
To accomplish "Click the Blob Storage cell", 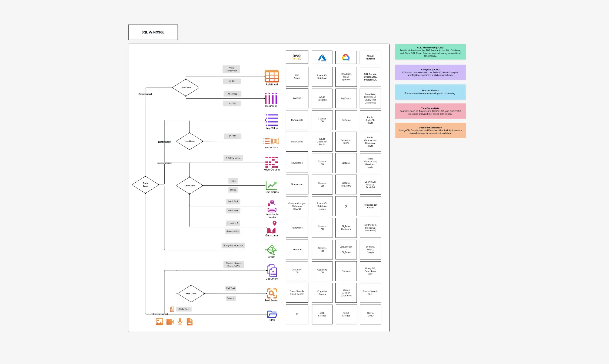I will (x=322, y=314).
